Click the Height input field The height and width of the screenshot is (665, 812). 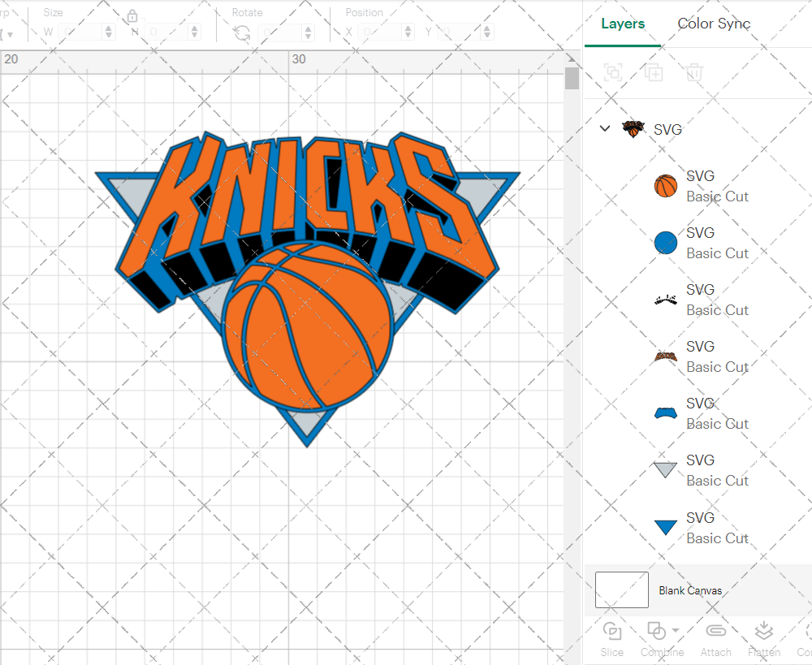(x=166, y=32)
